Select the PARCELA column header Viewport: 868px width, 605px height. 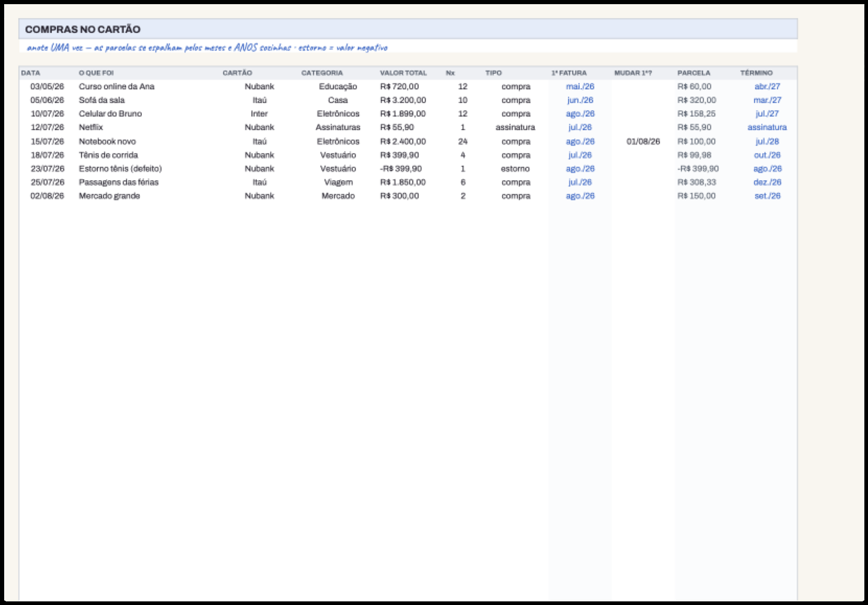694,73
